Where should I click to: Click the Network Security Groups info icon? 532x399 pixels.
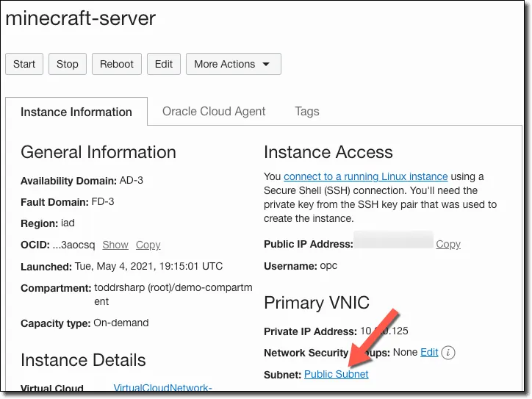point(448,353)
